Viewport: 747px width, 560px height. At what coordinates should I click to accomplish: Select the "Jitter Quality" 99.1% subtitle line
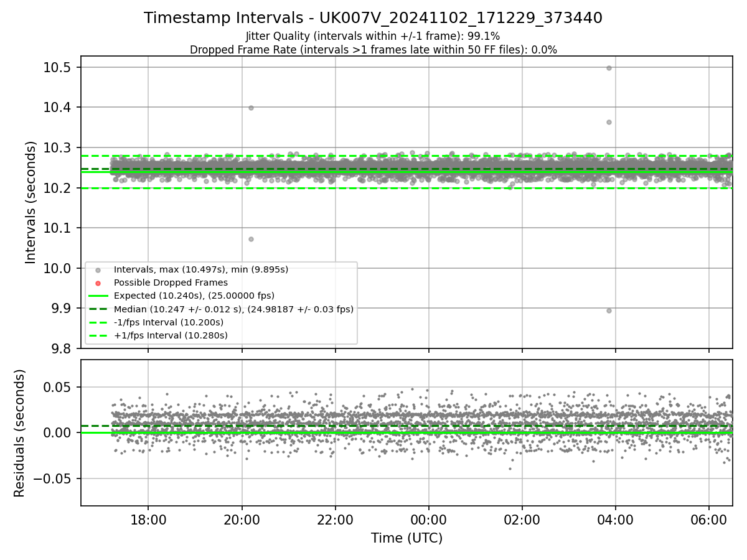click(x=373, y=36)
